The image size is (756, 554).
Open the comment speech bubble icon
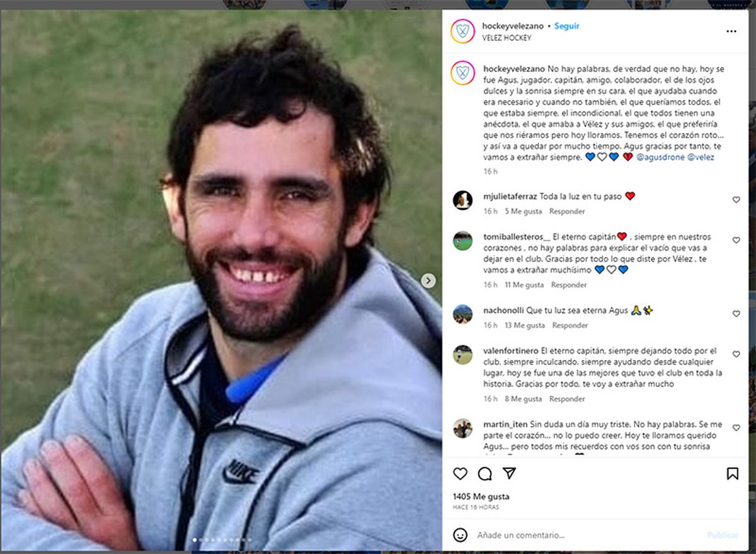pyautogui.click(x=485, y=473)
